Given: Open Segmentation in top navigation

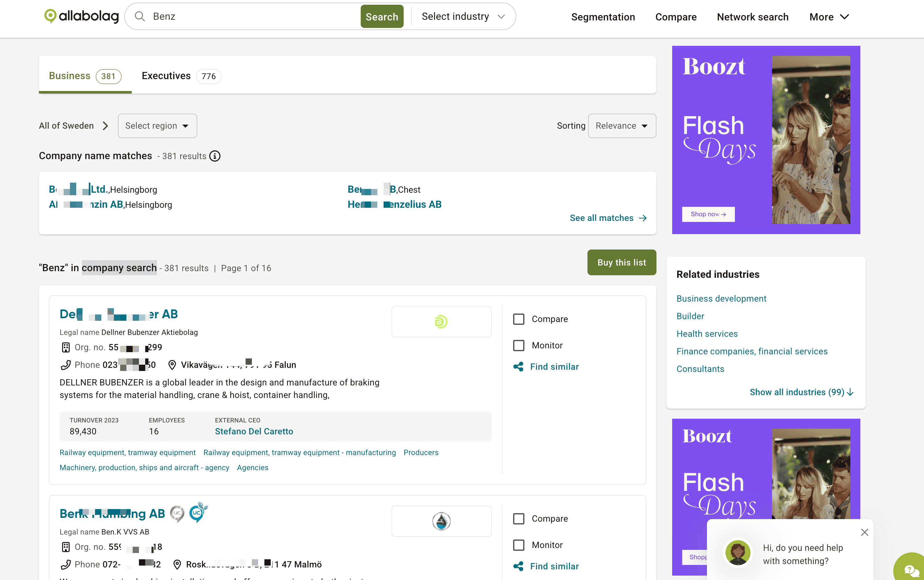Looking at the screenshot, I should pyautogui.click(x=603, y=17).
